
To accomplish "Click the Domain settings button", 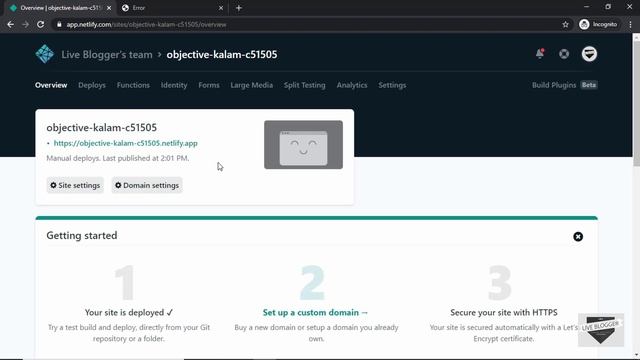I will (147, 185).
